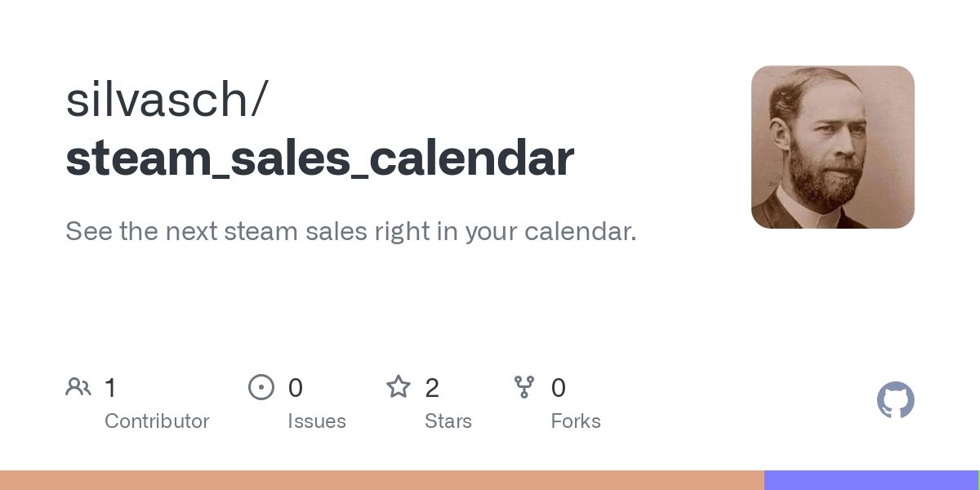Click the stars outline icon
980x490 pixels.
399,386
